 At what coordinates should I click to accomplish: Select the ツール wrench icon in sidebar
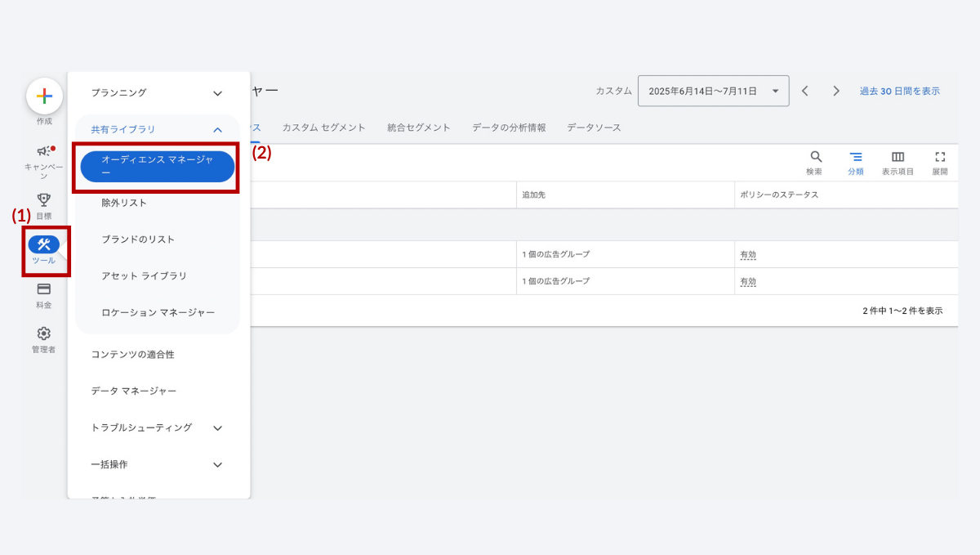(x=44, y=244)
